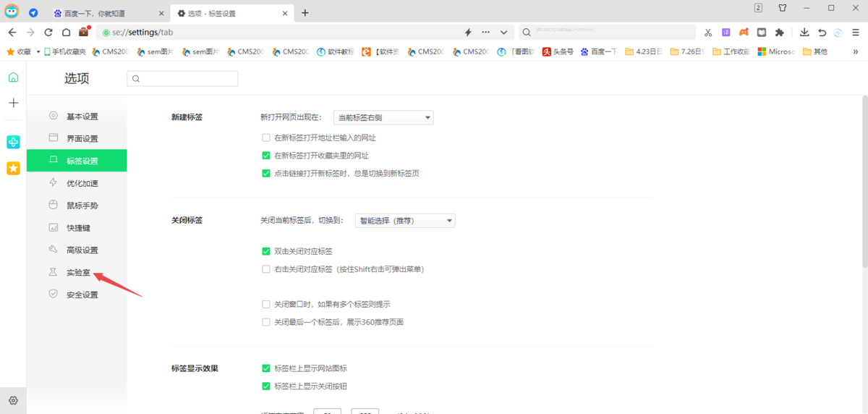
Task: Open the 工作收藏 bookmark folder
Action: pyautogui.click(x=731, y=52)
